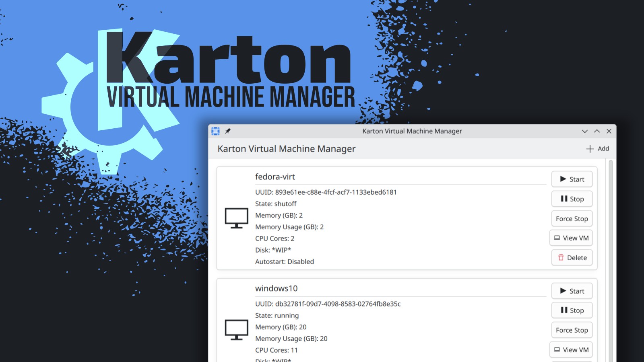Click the monitor icon on View VM for fedora-virt
Image resolution: width=644 pixels, height=362 pixels.
click(557, 238)
